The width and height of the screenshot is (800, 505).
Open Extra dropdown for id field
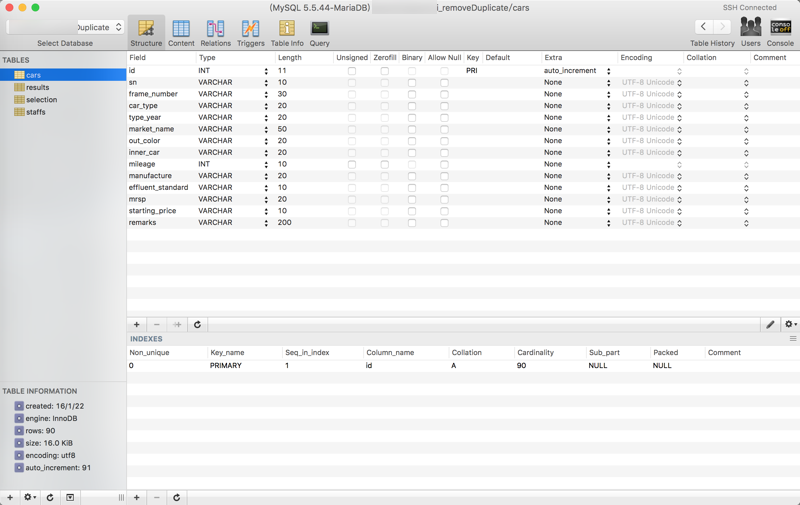tap(608, 71)
